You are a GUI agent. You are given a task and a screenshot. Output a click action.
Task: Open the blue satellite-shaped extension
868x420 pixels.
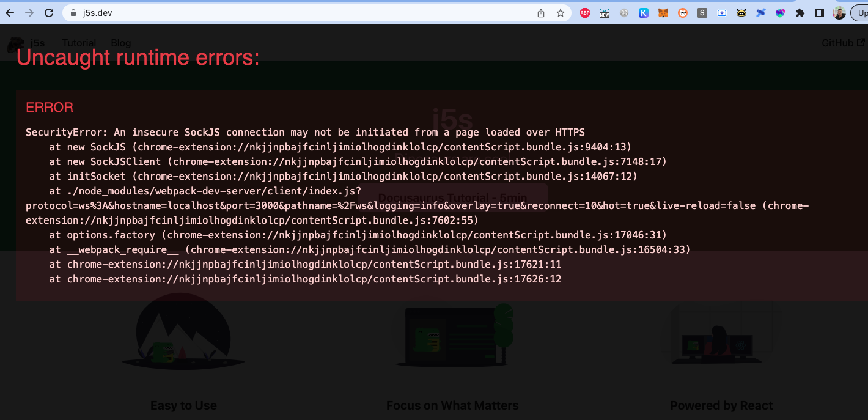(761, 13)
